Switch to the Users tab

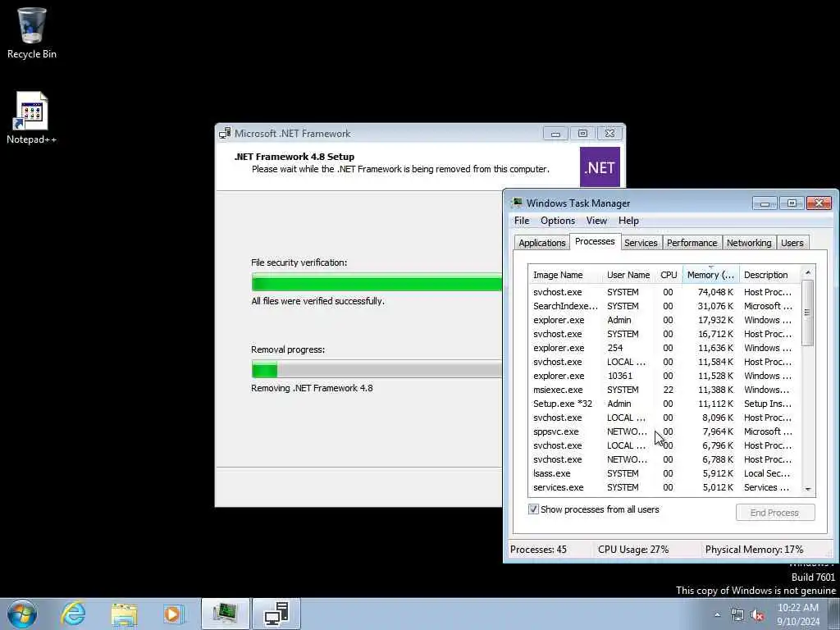[x=792, y=243]
